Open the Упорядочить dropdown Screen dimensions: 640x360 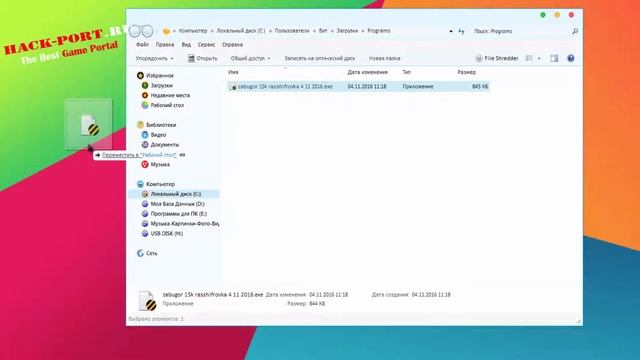(x=154, y=58)
